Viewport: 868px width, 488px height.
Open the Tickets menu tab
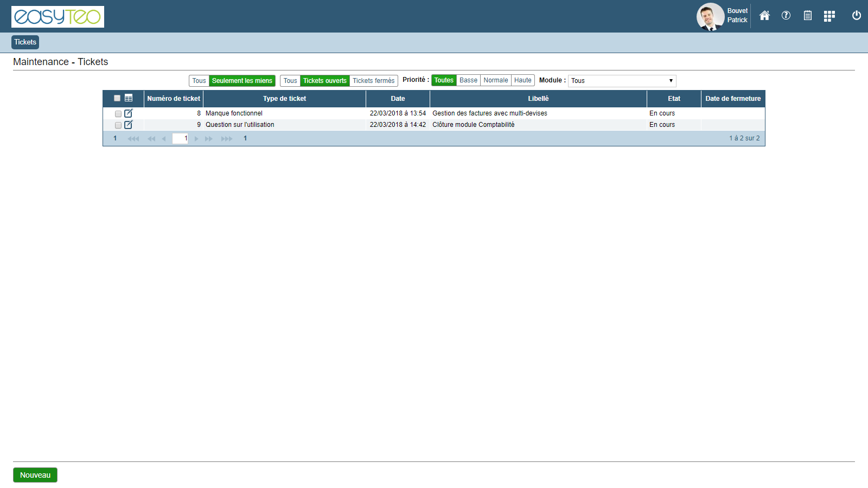25,42
